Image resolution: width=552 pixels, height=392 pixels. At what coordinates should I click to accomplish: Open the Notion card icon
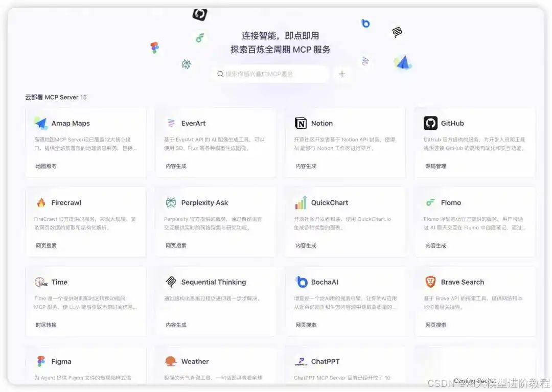(x=302, y=123)
